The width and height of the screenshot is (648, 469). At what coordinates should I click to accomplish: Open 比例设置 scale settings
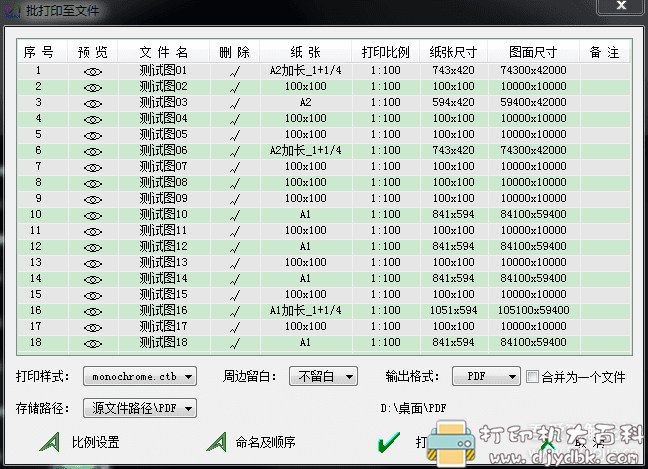tap(95, 442)
